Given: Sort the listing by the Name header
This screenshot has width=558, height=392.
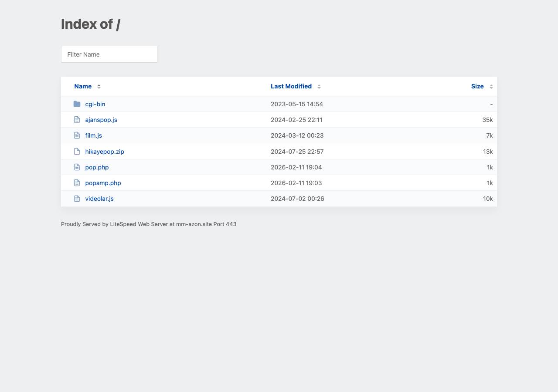Looking at the screenshot, I should click(x=83, y=86).
